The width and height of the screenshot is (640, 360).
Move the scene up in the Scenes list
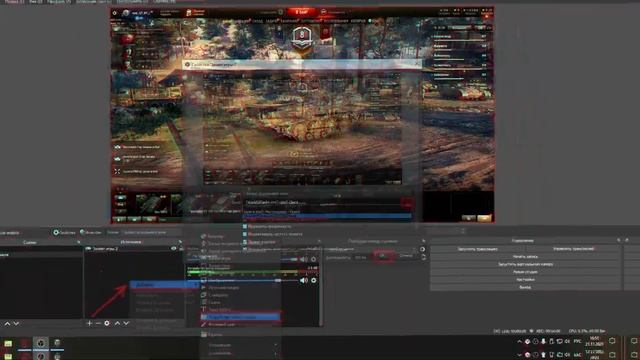click(7, 323)
